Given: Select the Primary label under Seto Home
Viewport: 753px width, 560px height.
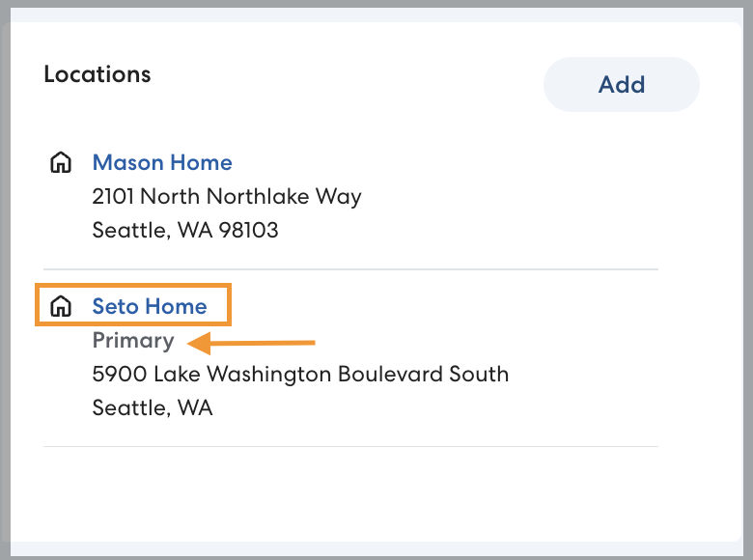Looking at the screenshot, I should pos(133,341).
